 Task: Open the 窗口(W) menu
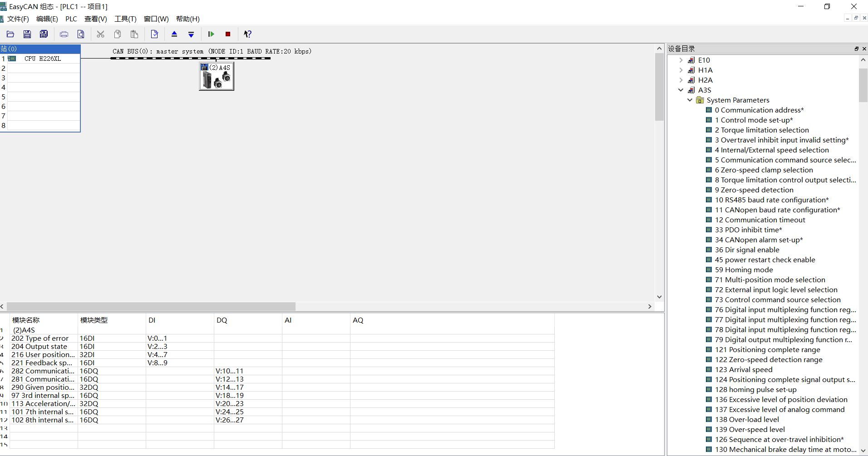click(156, 19)
